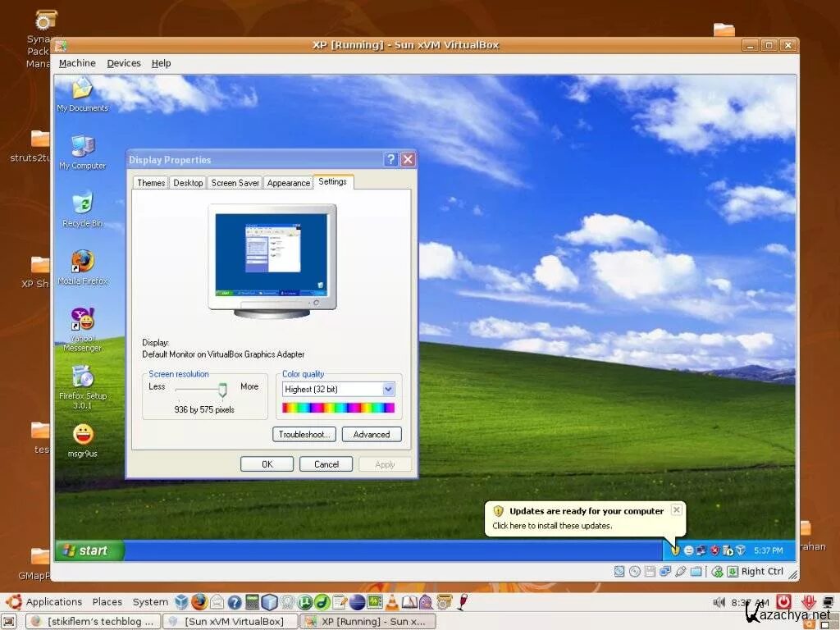Image resolution: width=840 pixels, height=630 pixels.
Task: Click the yellow Windows Update shield tray icon
Action: (675, 550)
